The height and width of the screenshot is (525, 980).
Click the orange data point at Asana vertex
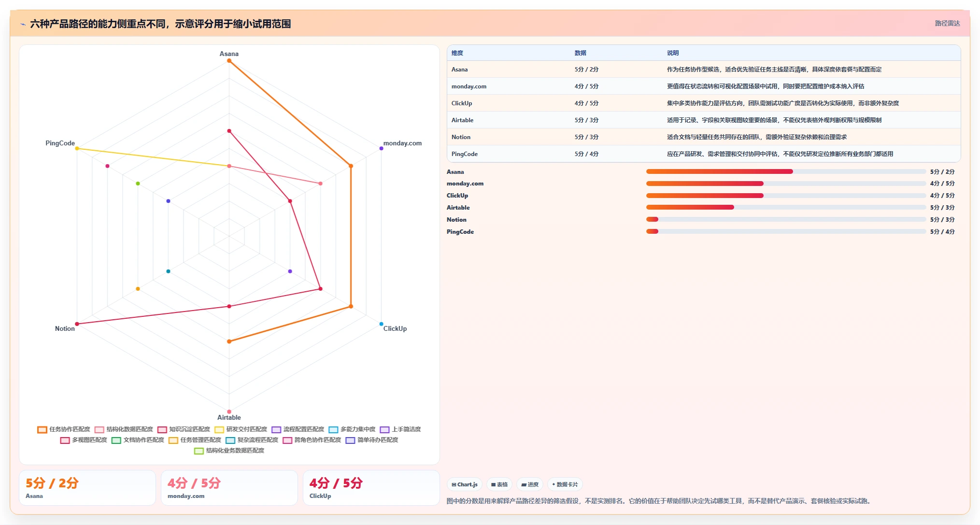(x=229, y=60)
